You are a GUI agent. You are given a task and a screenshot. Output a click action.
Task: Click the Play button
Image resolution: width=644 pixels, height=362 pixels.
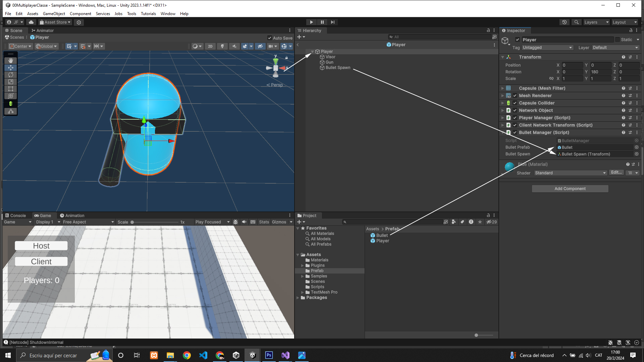click(311, 22)
